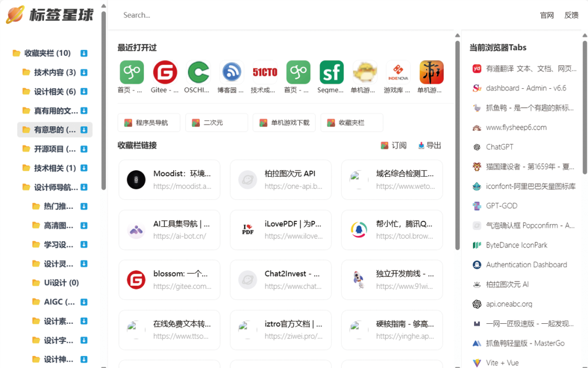Click the 反馈 link

571,15
